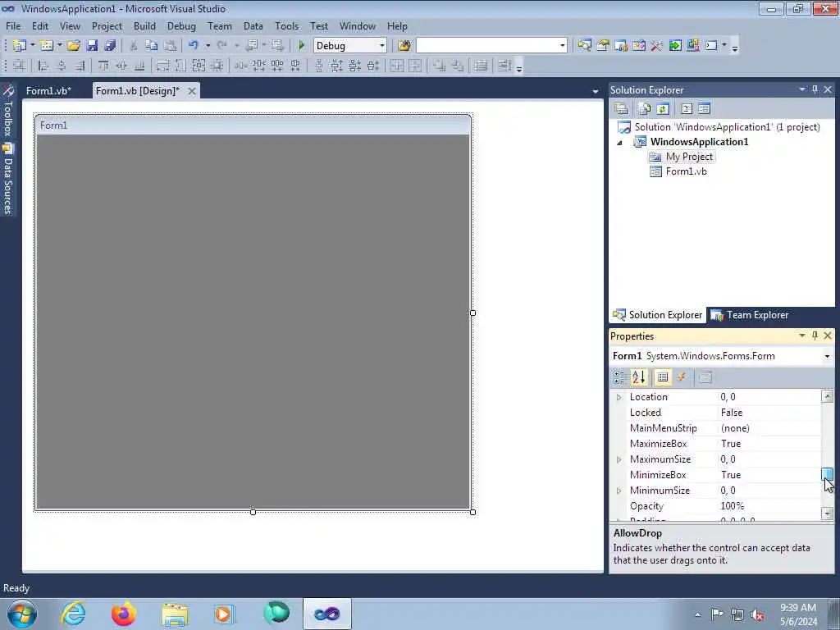The height and width of the screenshot is (630, 840).
Task: Expand the Location property
Action: [619, 397]
